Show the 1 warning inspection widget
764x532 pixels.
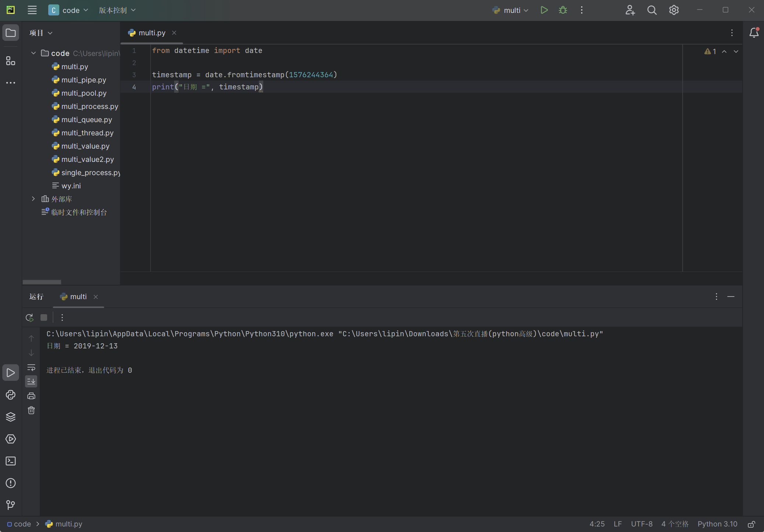pyautogui.click(x=710, y=52)
